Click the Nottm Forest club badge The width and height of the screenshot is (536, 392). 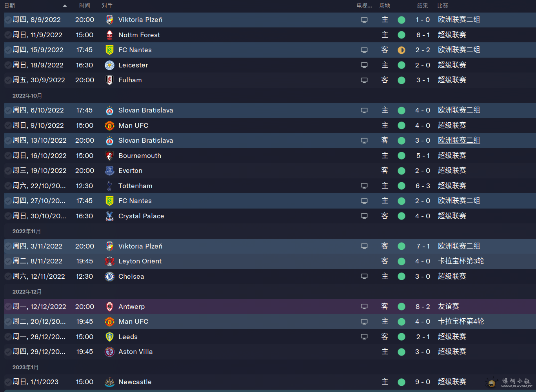coord(110,35)
